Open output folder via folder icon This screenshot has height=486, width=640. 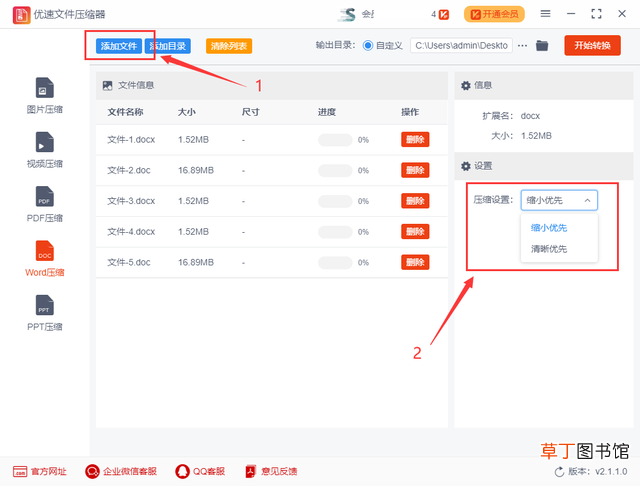(542, 45)
